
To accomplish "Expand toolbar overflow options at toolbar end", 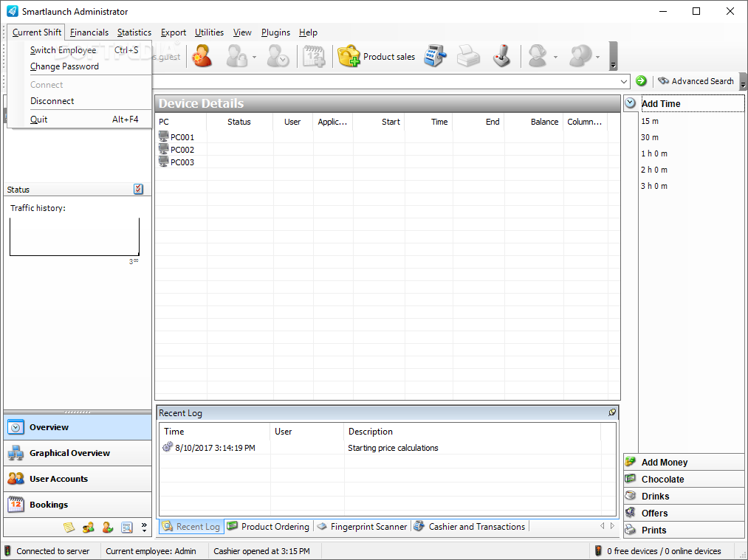I will (x=614, y=56).
